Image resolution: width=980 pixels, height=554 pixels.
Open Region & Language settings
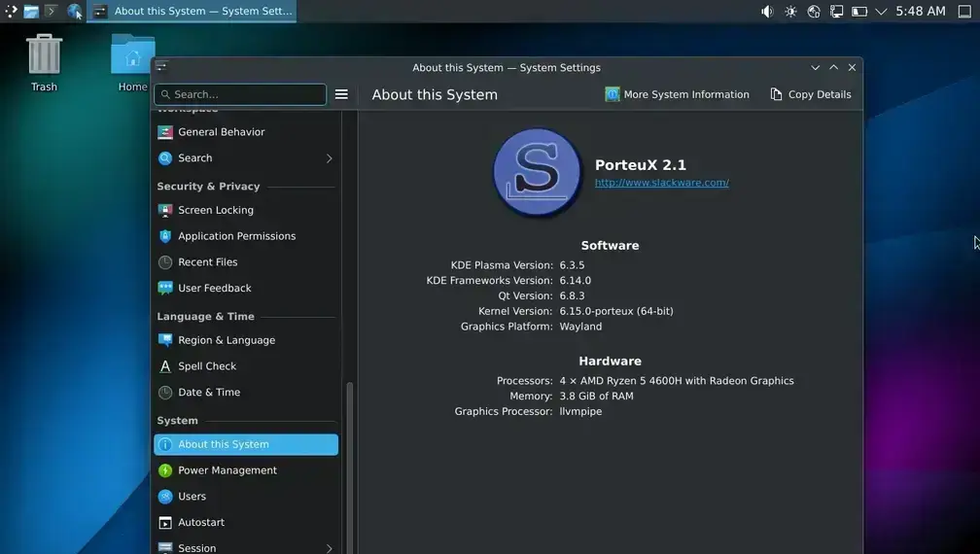click(x=246, y=340)
